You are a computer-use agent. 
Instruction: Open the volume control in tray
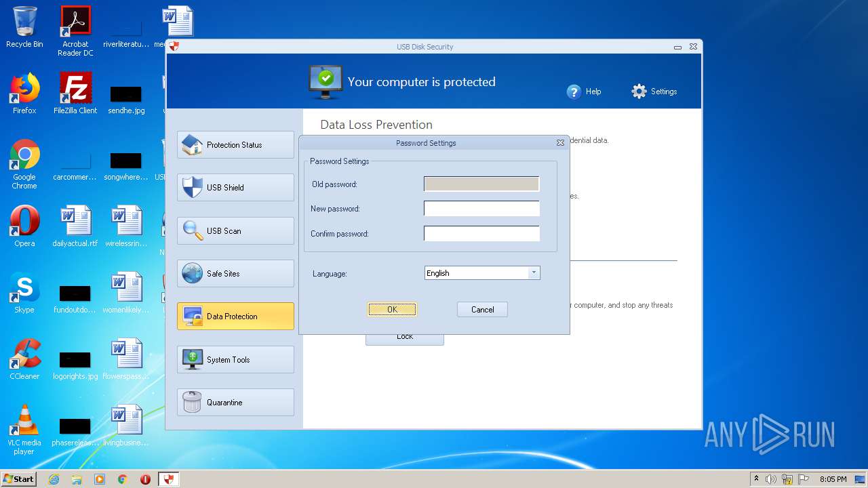771,479
